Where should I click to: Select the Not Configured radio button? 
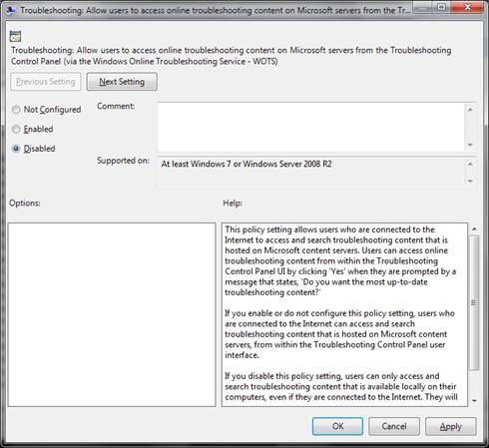16,110
